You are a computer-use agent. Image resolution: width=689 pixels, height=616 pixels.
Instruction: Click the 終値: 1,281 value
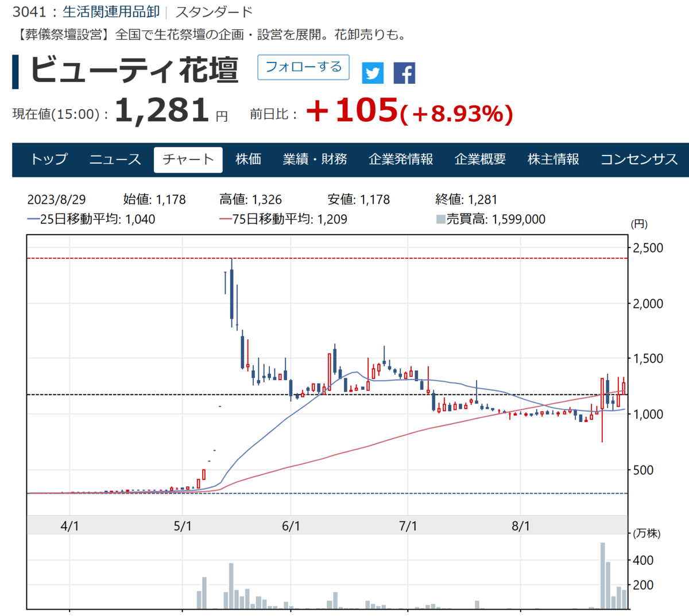click(x=466, y=199)
